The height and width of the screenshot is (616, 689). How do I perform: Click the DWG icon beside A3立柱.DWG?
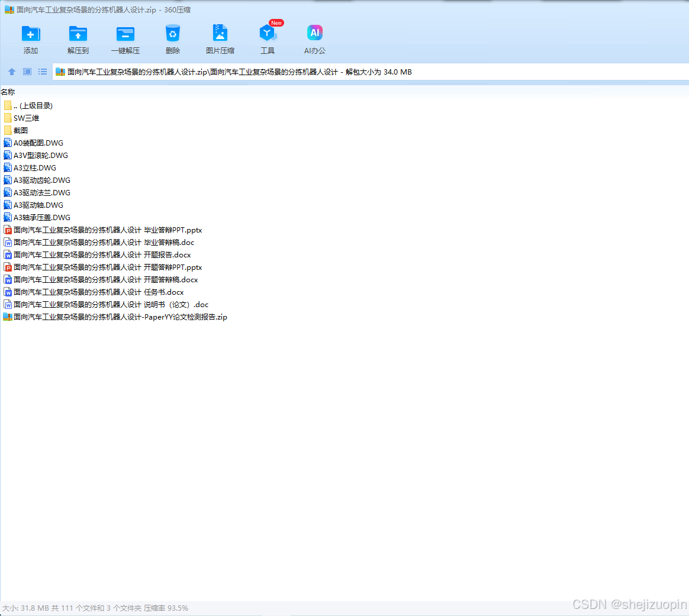pyautogui.click(x=8, y=168)
